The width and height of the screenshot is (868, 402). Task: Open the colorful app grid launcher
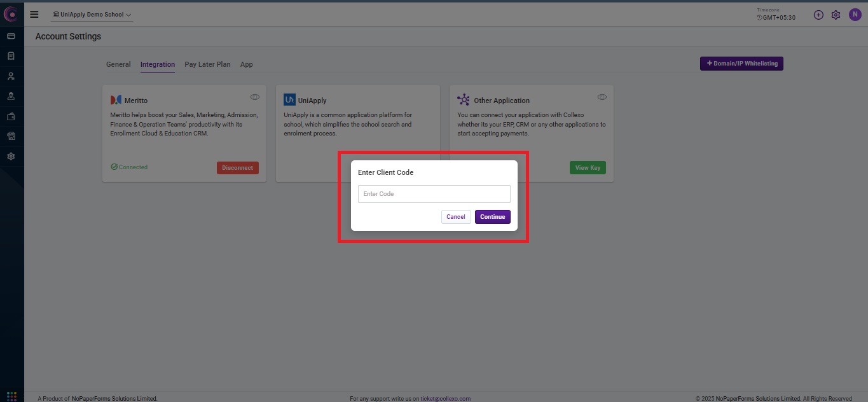point(11,396)
